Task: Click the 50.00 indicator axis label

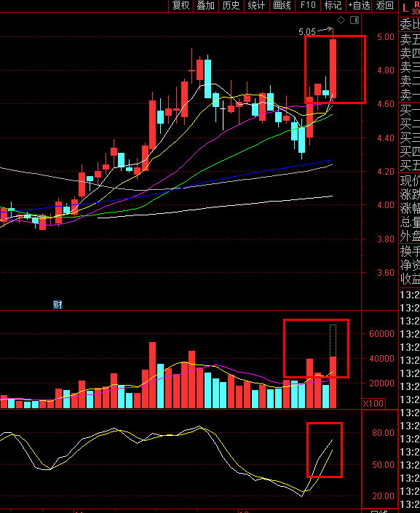Action: (384, 465)
